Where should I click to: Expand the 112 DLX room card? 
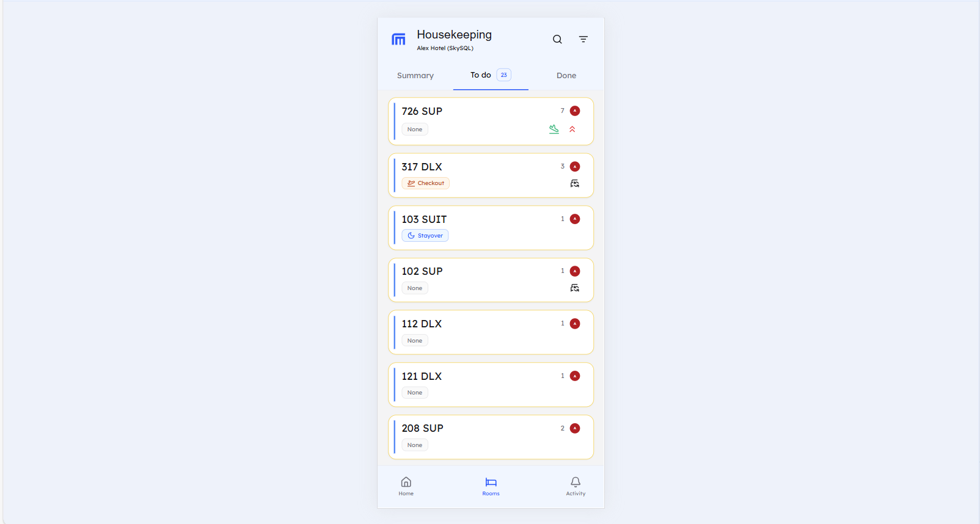click(x=491, y=332)
